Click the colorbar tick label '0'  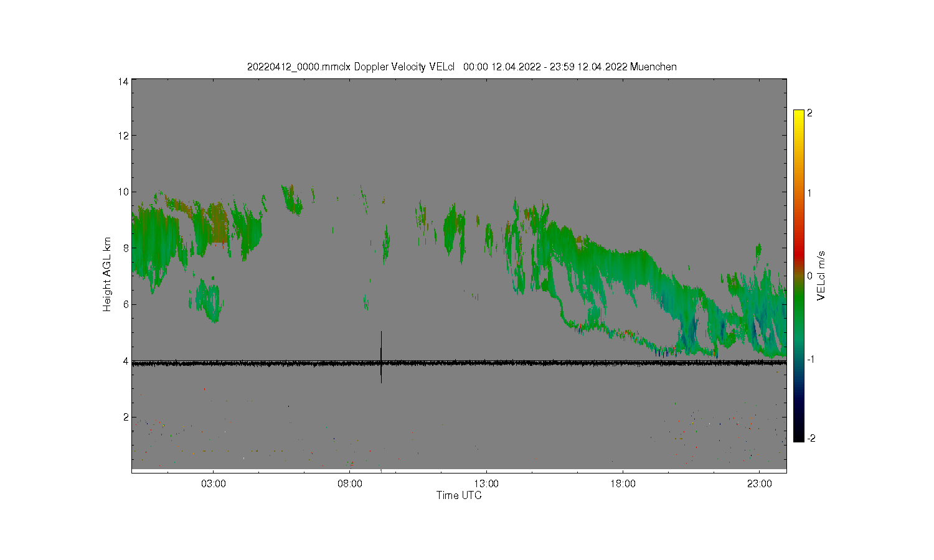(809, 276)
